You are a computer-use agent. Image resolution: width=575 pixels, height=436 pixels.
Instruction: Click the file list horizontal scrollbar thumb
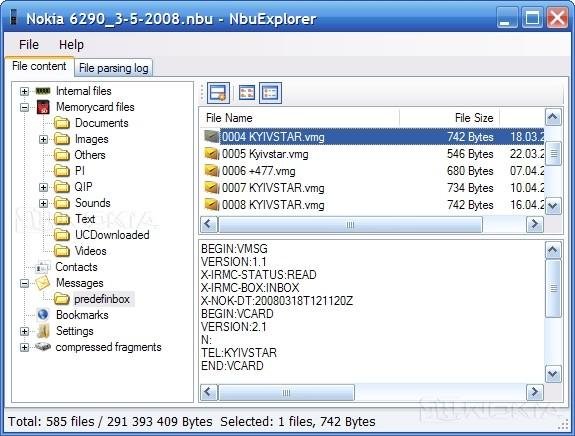[x=350, y=224]
